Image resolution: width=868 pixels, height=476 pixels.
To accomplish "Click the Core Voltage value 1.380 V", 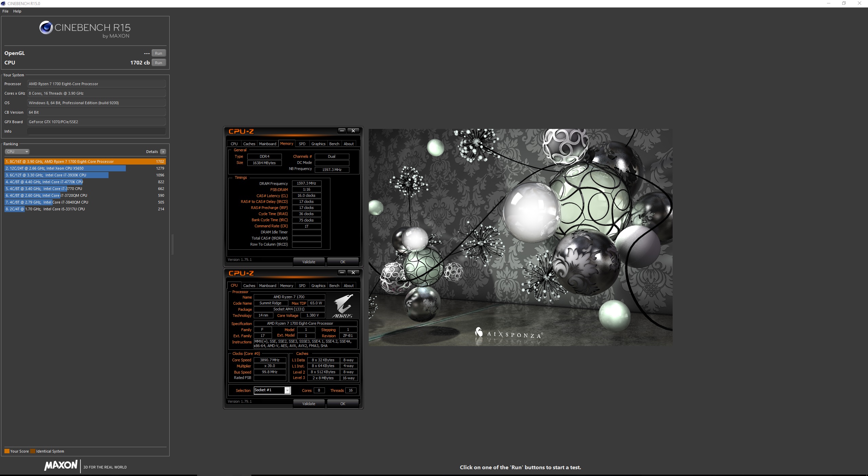I will 312,315.
